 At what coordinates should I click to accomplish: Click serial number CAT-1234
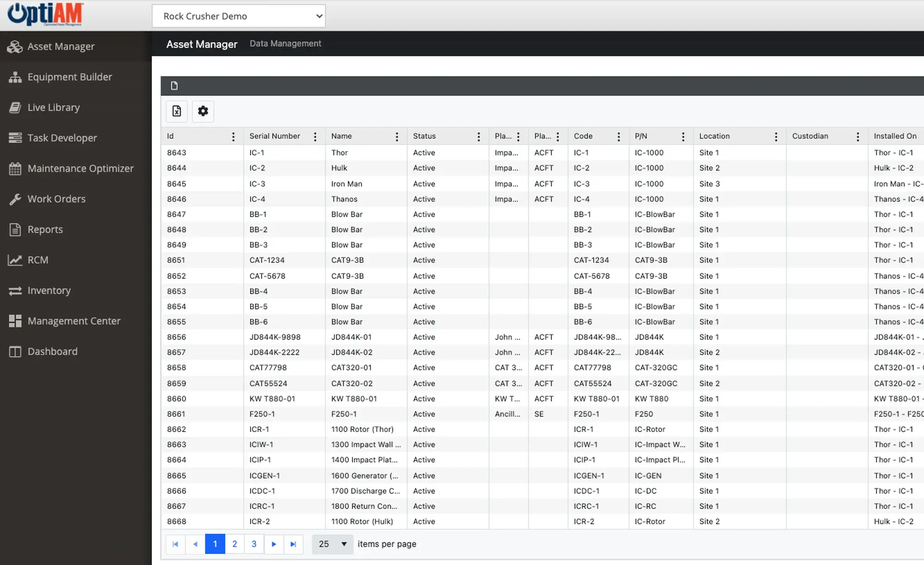284,260
